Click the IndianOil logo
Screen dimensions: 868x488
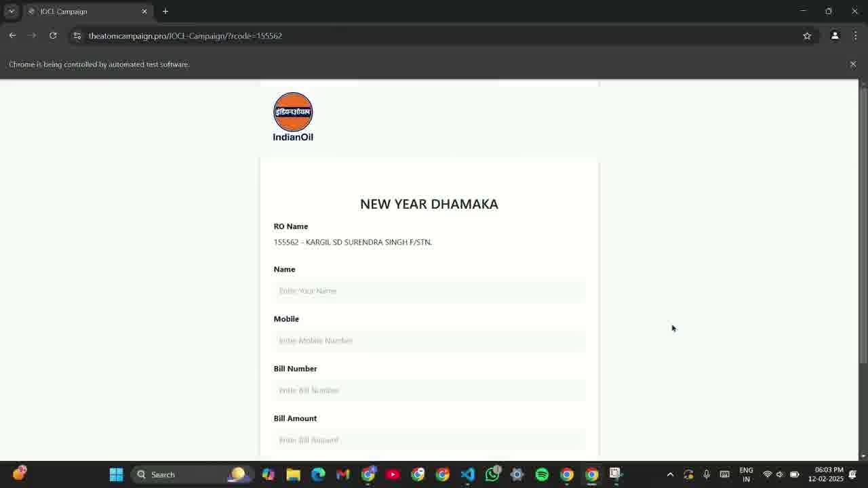(x=293, y=117)
